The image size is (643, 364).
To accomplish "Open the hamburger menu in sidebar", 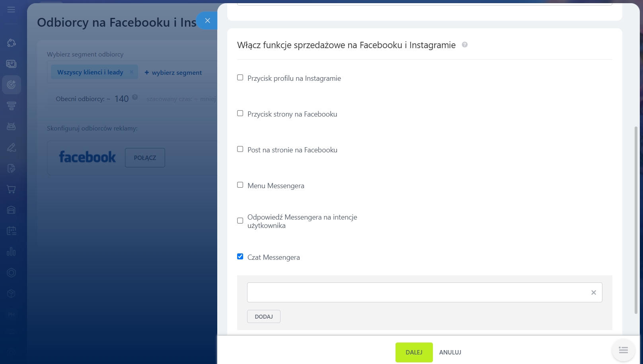I will coord(11,9).
